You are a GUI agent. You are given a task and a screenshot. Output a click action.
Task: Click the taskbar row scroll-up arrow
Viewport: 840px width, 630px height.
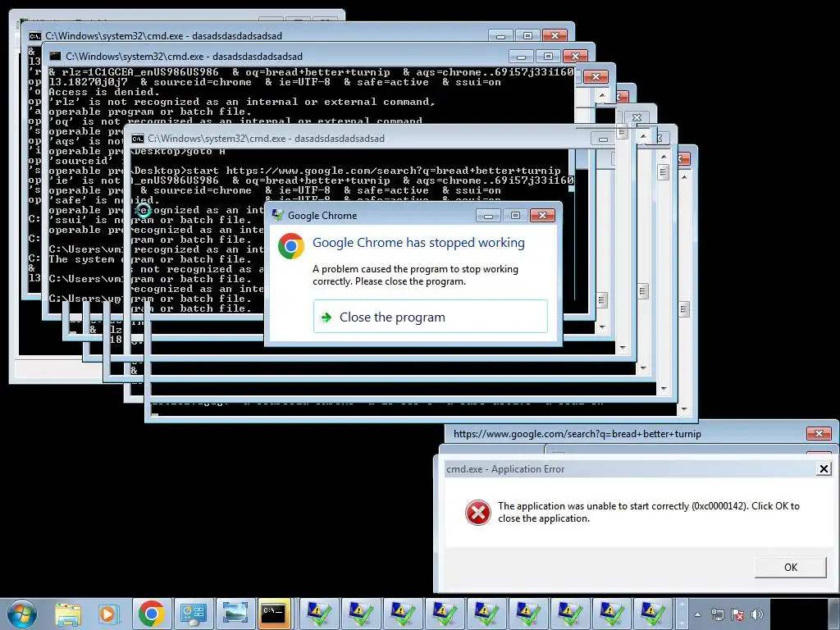[682, 605]
